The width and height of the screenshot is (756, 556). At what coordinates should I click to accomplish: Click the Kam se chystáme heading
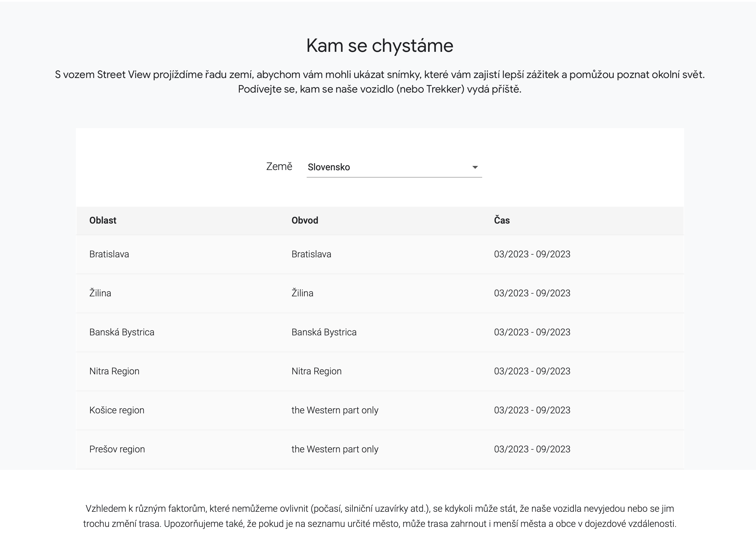(x=379, y=45)
